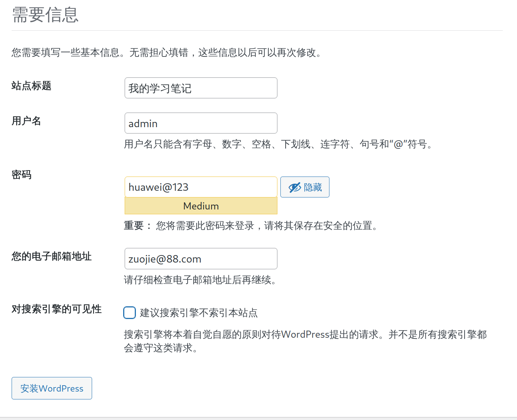Click the crossed-out eye icon beside the password
Screen dimensions: 517x420
295,187
